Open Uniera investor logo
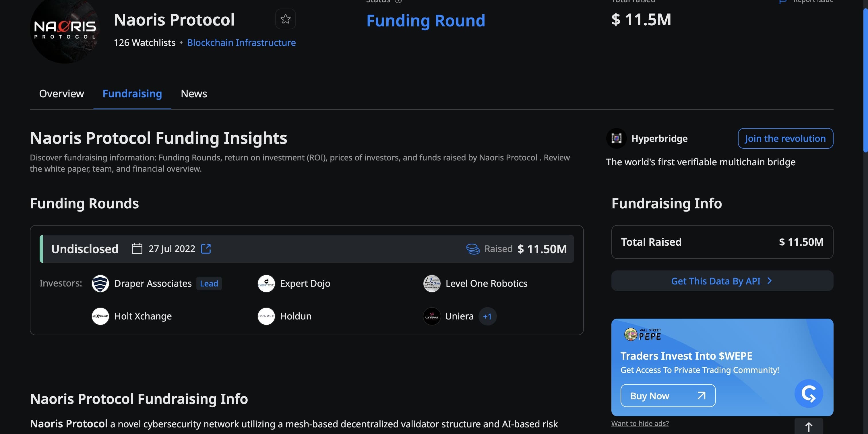868x434 pixels. coord(432,316)
